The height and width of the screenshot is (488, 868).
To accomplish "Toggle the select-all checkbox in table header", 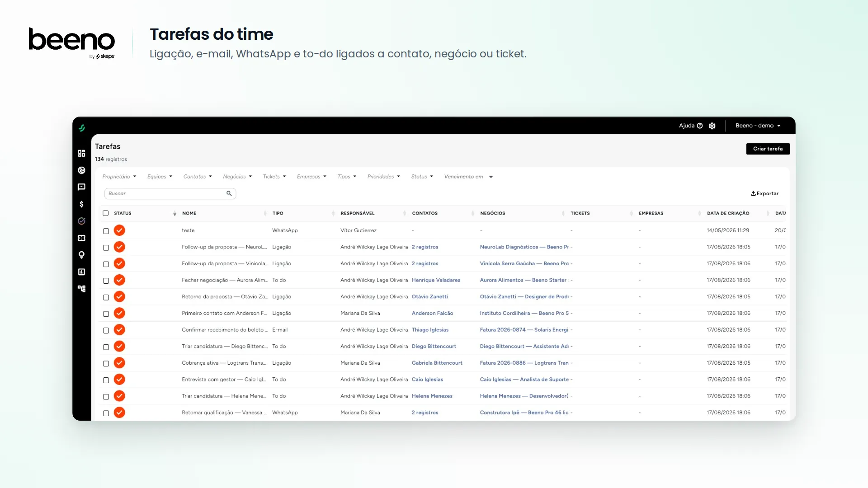I will pos(106,213).
